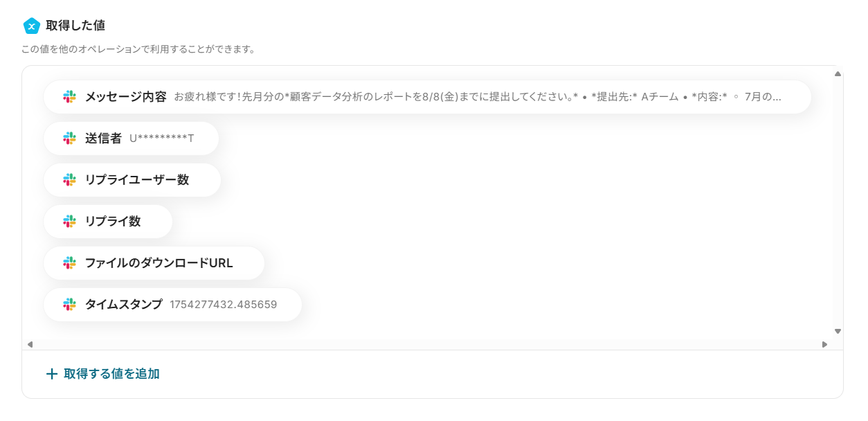Screen dimensions: 868x421
Task: Click the Slack icon beside リプライユーザー数
Action: tap(69, 180)
